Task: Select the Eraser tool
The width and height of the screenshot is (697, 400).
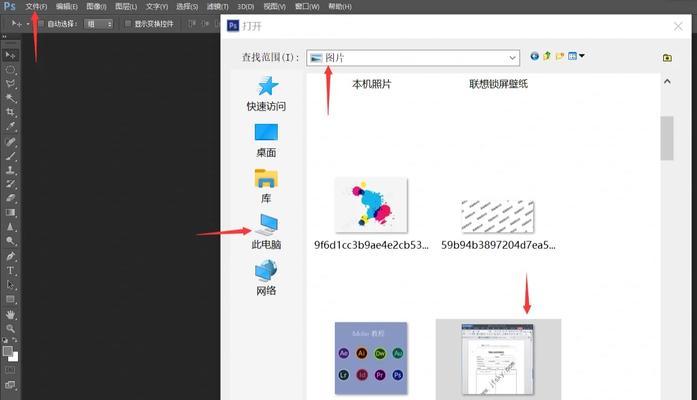Action: pyautogui.click(x=10, y=199)
